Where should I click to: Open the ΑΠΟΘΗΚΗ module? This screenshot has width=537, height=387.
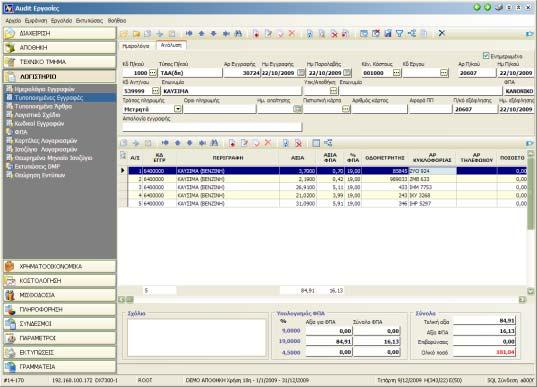tap(60, 48)
